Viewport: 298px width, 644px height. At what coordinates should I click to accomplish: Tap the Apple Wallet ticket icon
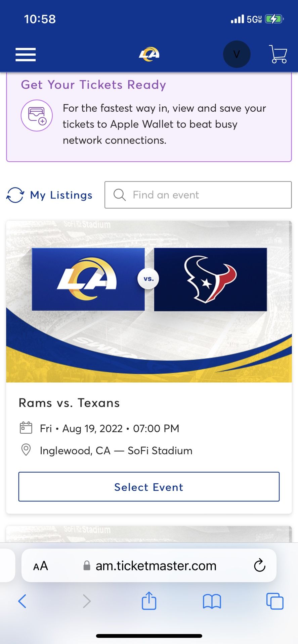(37, 115)
